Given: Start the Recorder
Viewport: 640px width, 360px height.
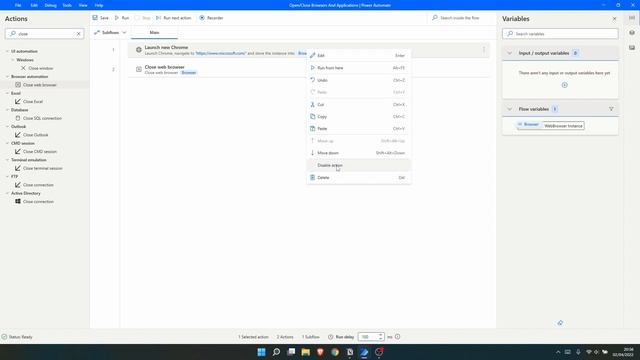Looking at the screenshot, I should point(211,18).
